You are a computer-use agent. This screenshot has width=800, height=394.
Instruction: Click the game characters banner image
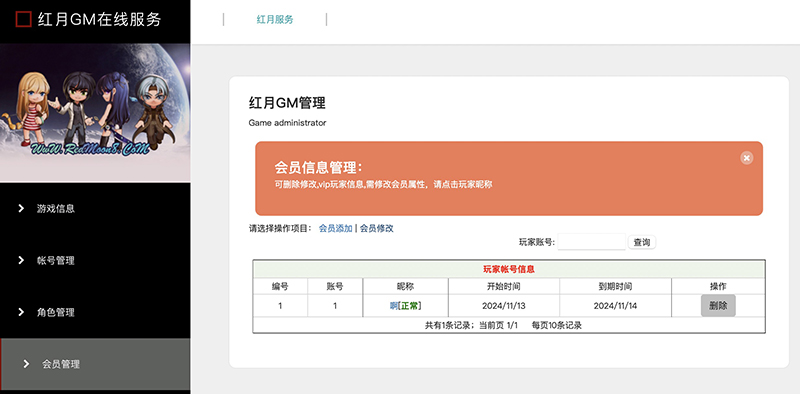click(95, 113)
